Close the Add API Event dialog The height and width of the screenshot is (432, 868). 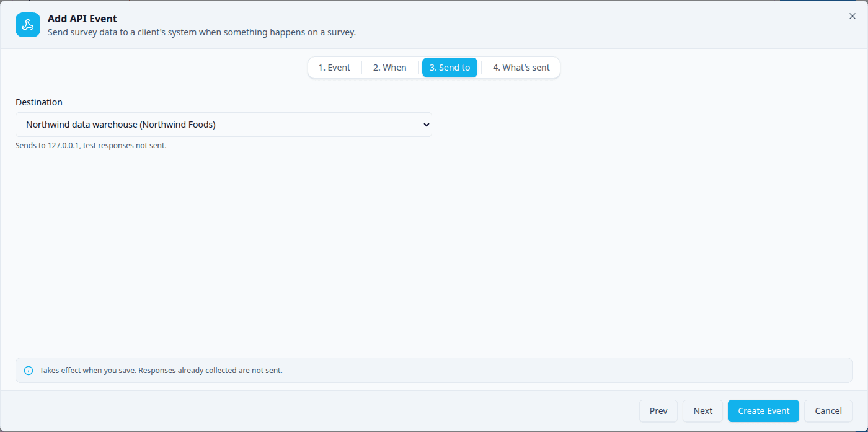(852, 17)
